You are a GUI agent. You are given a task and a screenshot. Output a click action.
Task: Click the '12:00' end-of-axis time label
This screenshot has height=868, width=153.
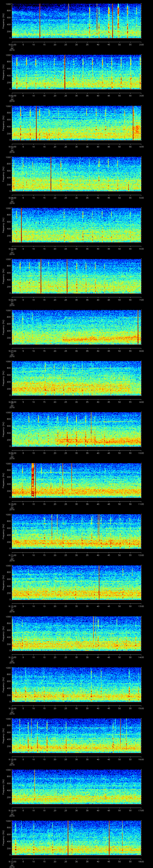(x=141, y=555)
